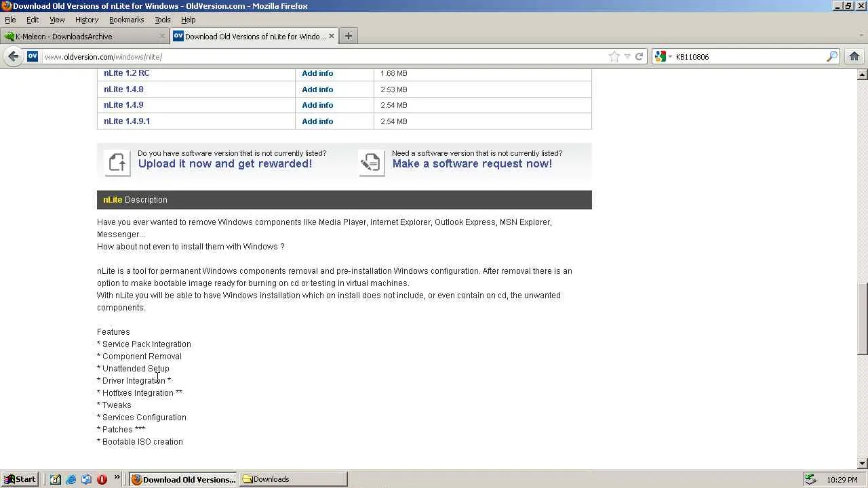The image size is (868, 488).
Task: Open the Bookmarks menu
Action: coord(127,20)
